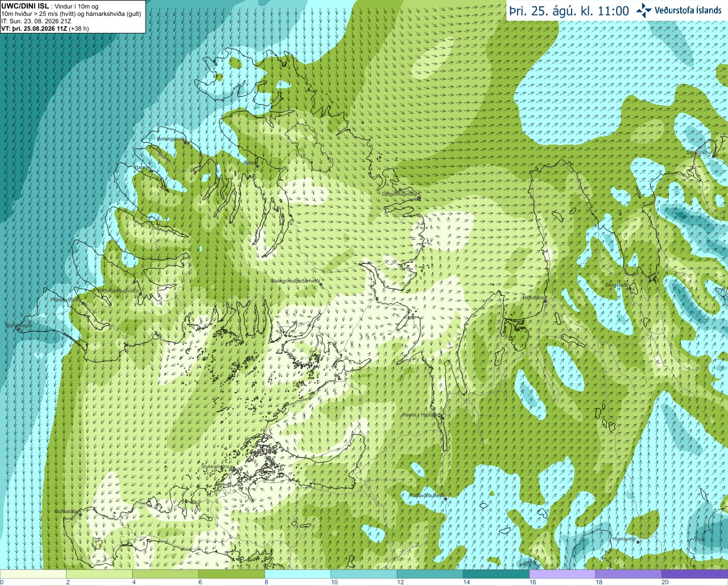Pick the 18–20 m/s purple legend swatch

[628, 574]
